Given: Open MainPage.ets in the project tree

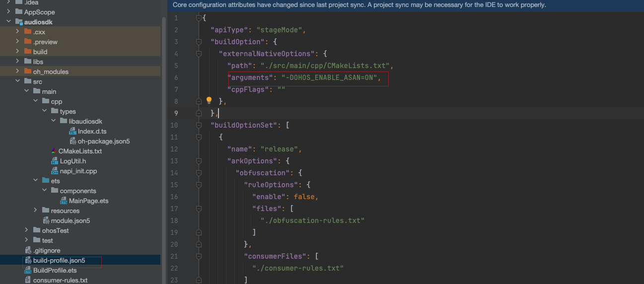Looking at the screenshot, I should (x=88, y=201).
